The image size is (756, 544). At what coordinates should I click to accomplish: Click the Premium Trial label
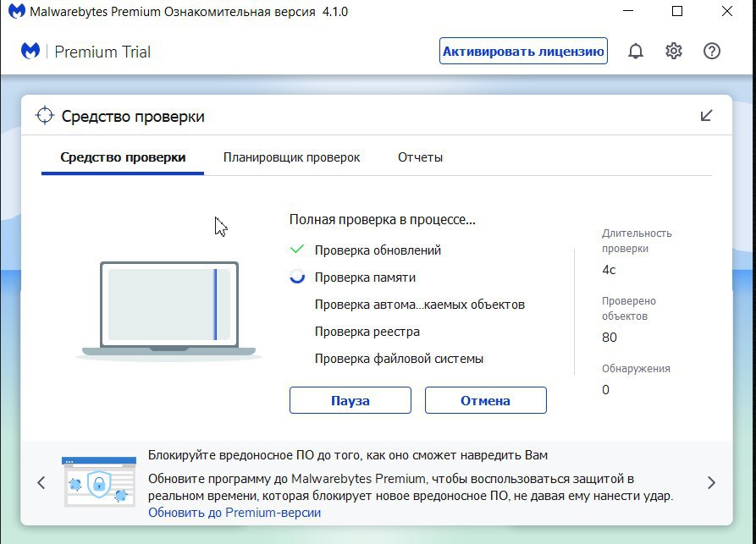[102, 52]
